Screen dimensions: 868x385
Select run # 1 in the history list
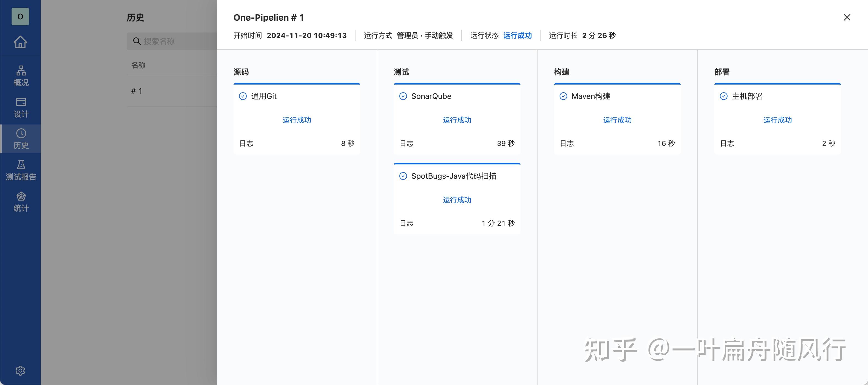pos(137,91)
